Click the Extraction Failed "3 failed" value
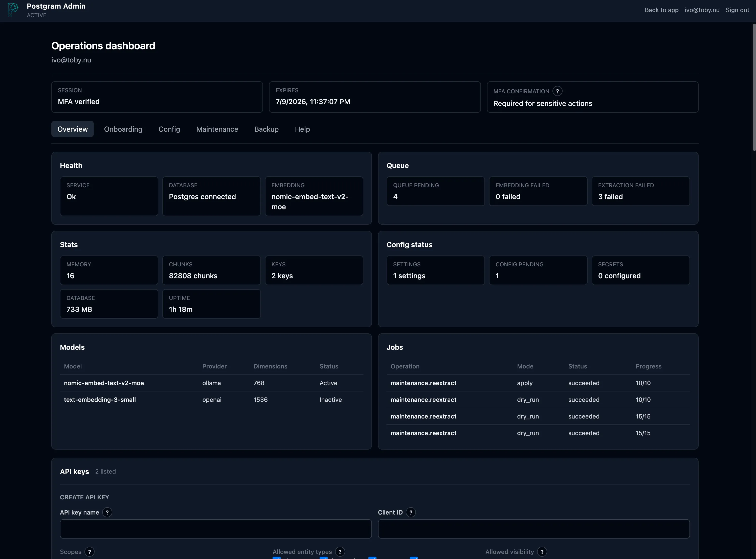 (610, 197)
